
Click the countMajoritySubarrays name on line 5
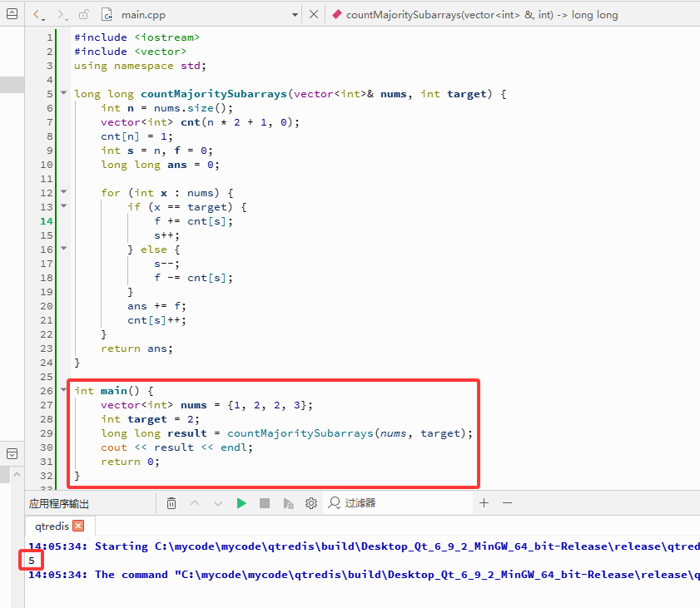coord(214,94)
